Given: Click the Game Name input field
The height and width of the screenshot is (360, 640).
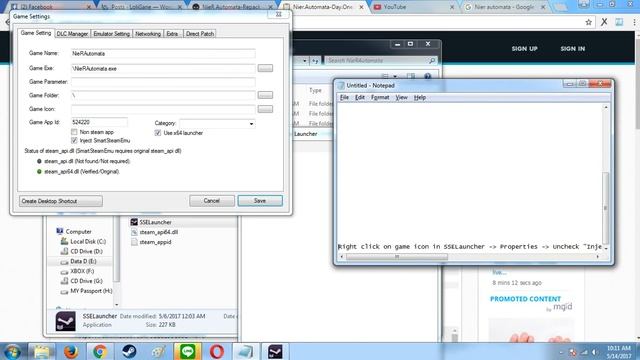Looking at the screenshot, I should pos(163,53).
